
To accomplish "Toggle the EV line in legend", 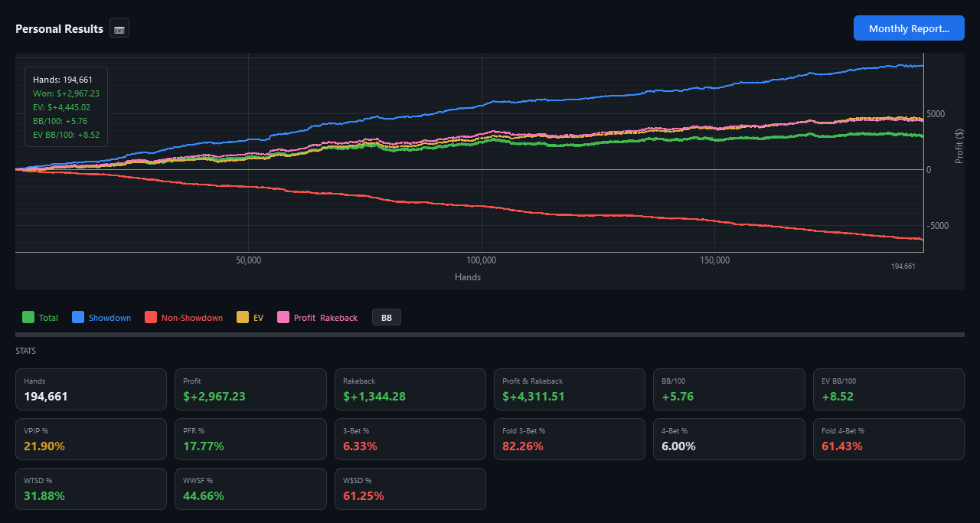I will pos(250,317).
